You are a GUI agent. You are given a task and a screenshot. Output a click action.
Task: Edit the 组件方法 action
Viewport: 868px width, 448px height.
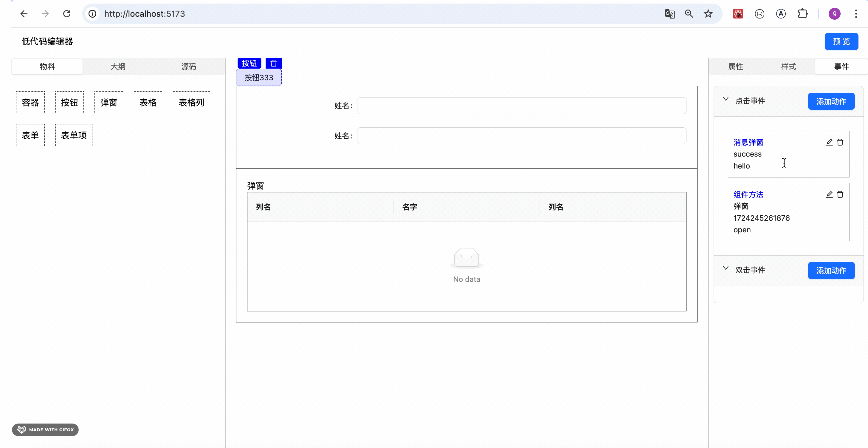[829, 194]
